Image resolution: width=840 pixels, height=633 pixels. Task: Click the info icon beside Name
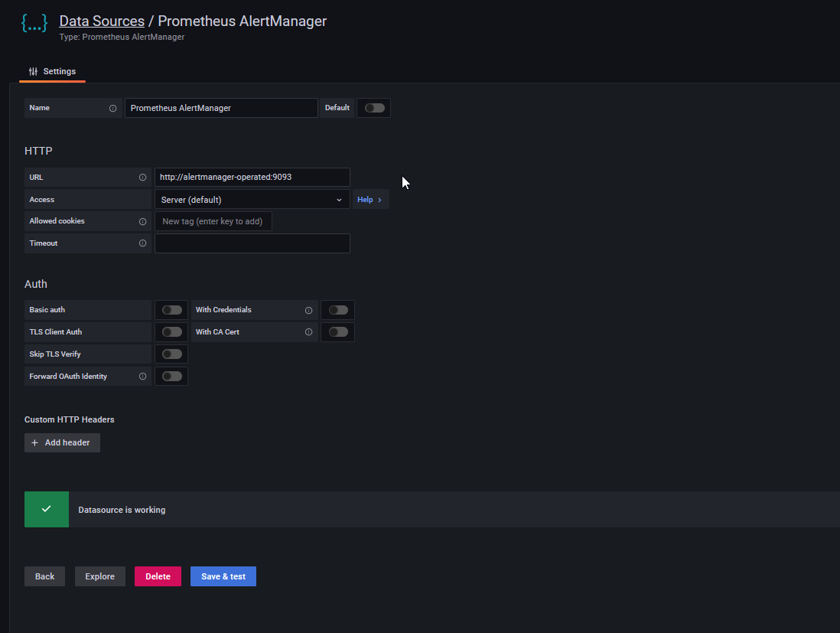(112, 108)
